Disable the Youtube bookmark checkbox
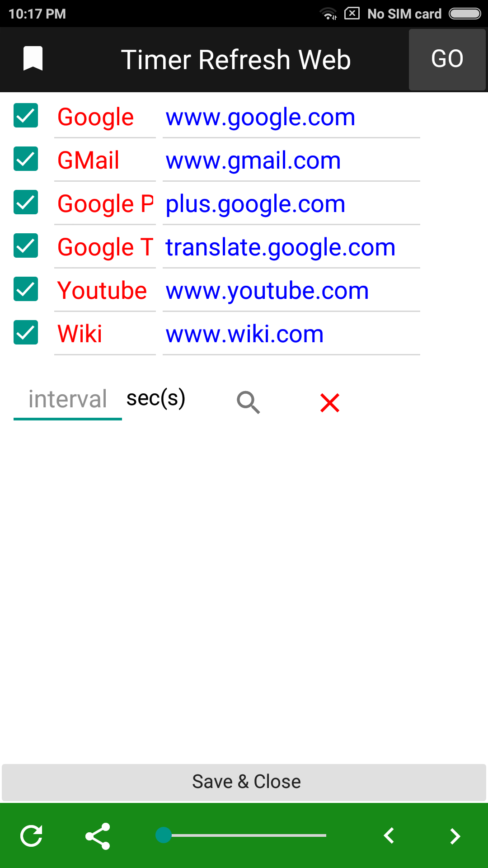Viewport: 488px width, 868px height. point(26,289)
